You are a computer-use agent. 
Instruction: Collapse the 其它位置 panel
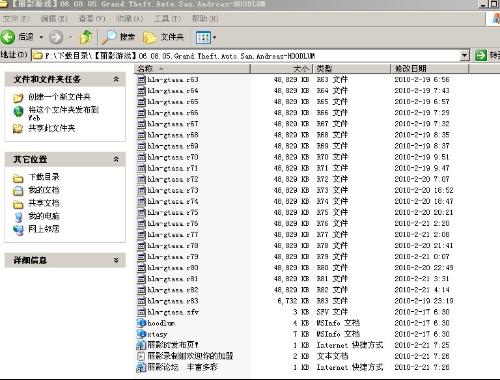[x=116, y=159]
